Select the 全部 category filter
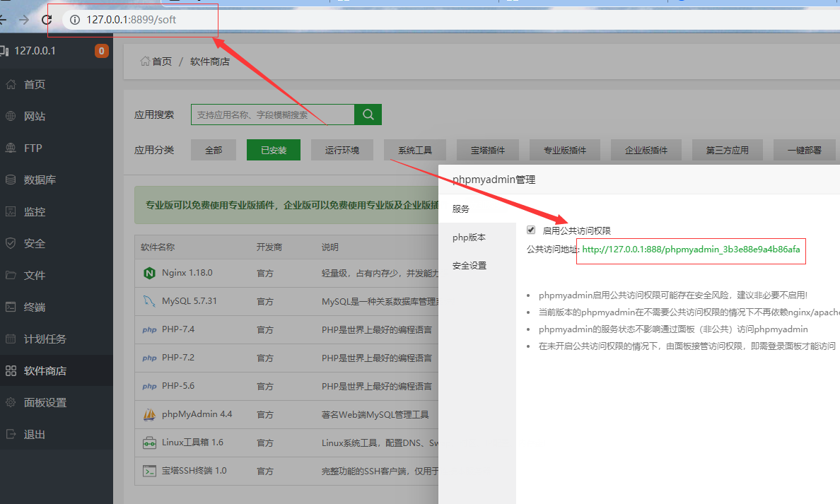The image size is (840, 504). [214, 150]
